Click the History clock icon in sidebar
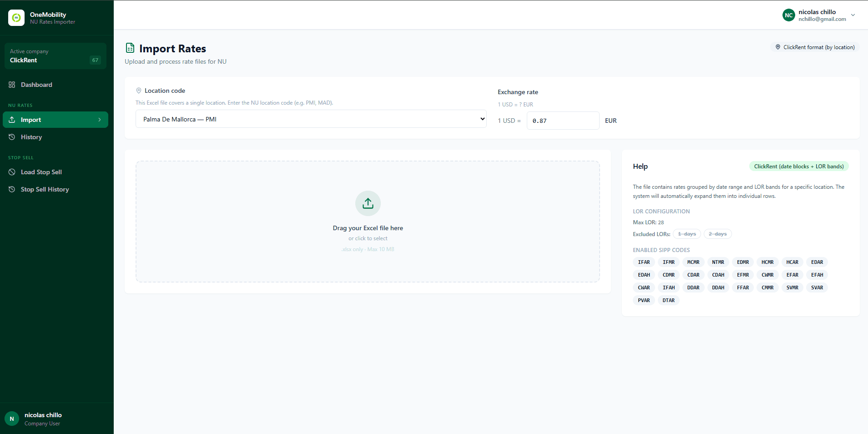The height and width of the screenshot is (434, 868). pyautogui.click(x=12, y=137)
